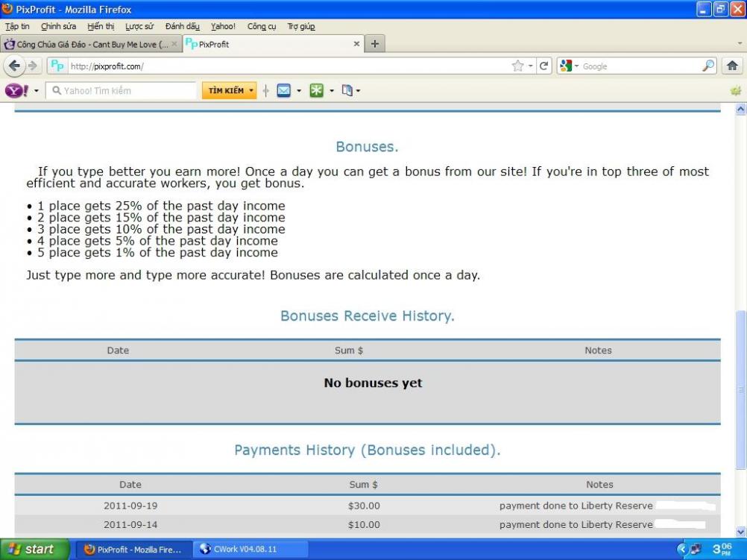Viewport: 747px width, 560px height.
Task: Click the blue pages toolbar icon
Action: tap(347, 90)
